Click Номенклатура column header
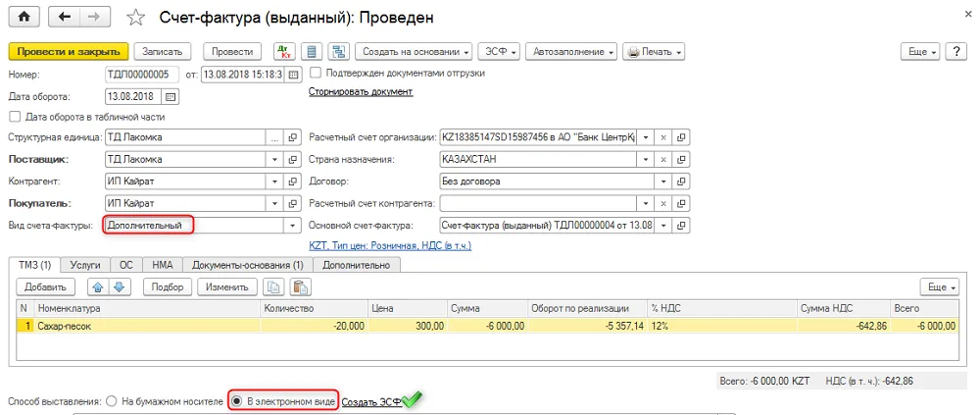Screen dimensions: 980x415 [x=148, y=309]
